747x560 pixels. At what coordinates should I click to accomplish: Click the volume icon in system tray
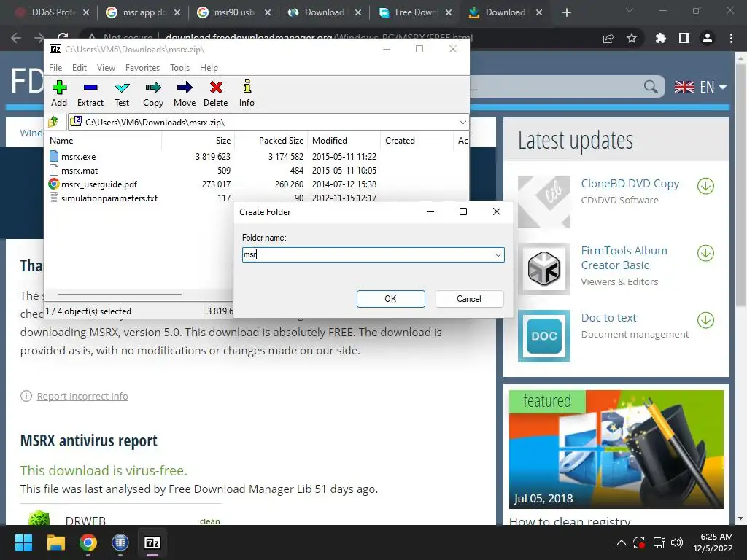coord(676,542)
